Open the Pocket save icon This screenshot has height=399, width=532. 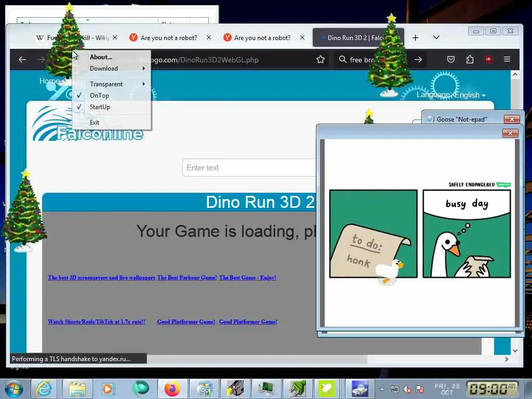pyautogui.click(x=450, y=60)
